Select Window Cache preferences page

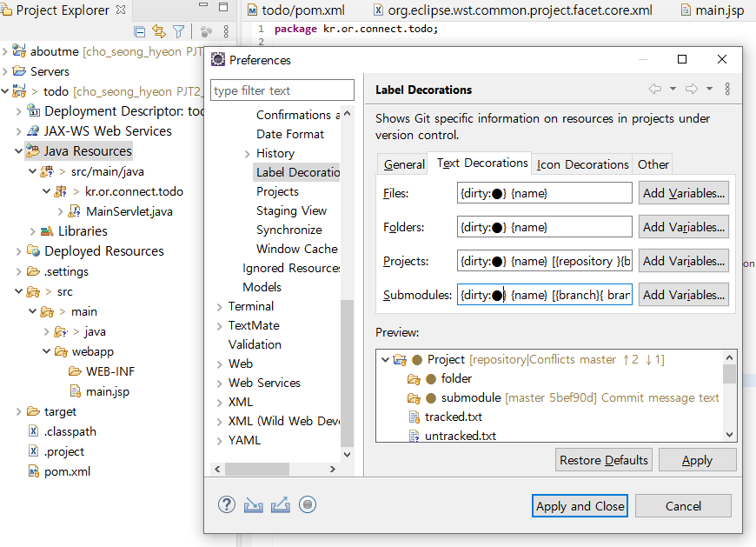tap(296, 249)
